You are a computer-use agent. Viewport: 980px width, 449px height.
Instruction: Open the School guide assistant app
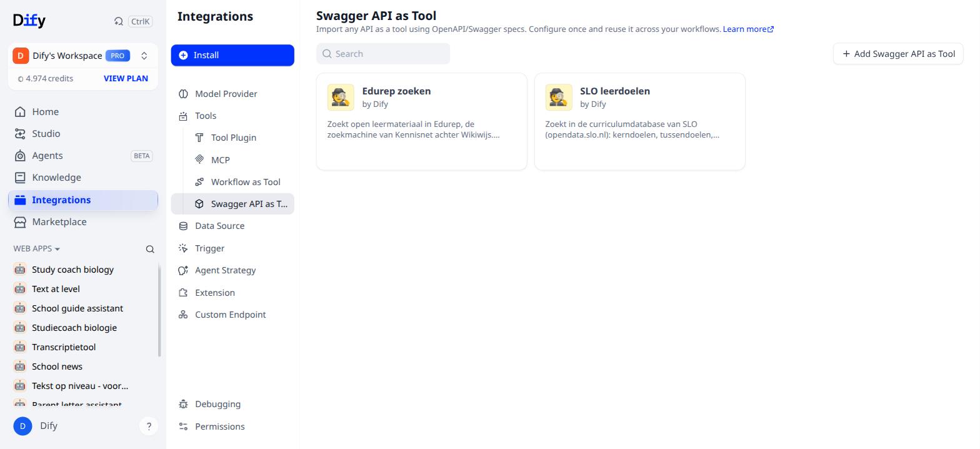pyautogui.click(x=83, y=308)
